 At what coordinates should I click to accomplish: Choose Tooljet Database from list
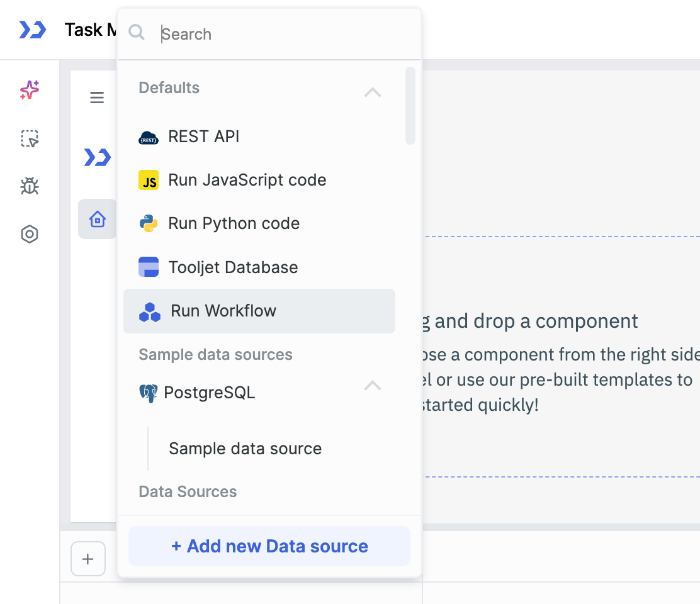pos(233,267)
